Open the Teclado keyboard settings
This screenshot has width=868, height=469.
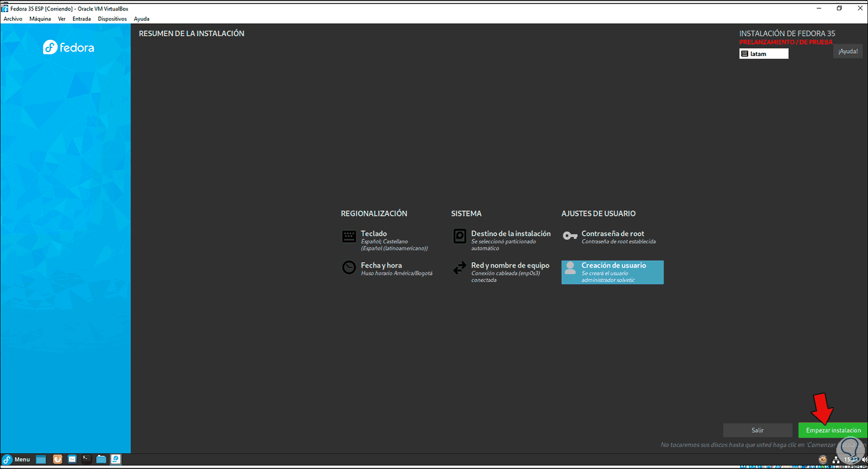pos(385,241)
